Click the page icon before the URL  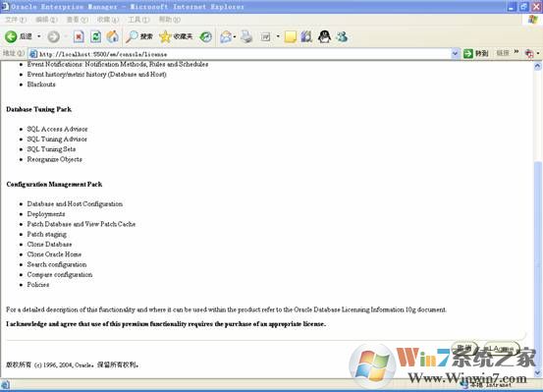click(33, 54)
